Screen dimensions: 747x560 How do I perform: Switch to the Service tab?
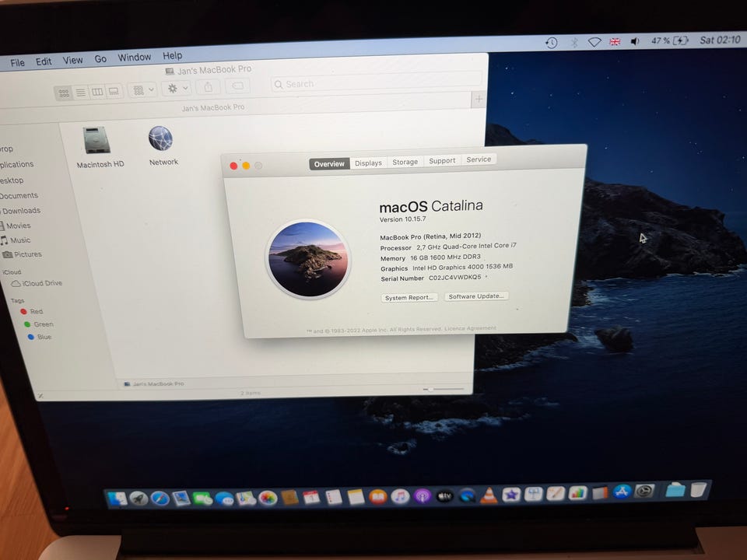pos(479,159)
